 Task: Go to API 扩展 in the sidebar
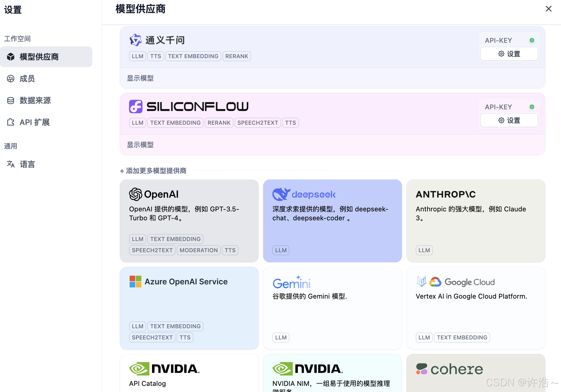coord(34,122)
